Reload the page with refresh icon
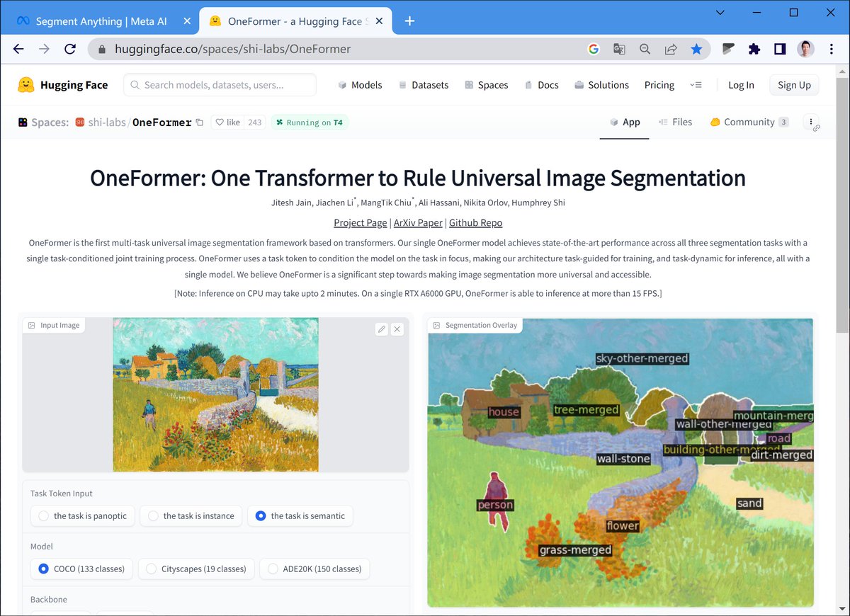 69,49
